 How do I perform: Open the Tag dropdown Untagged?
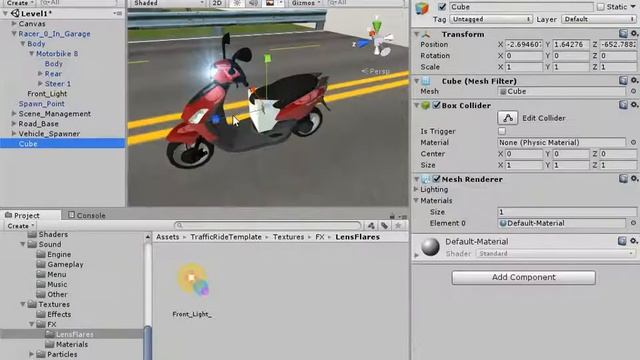(x=491, y=19)
